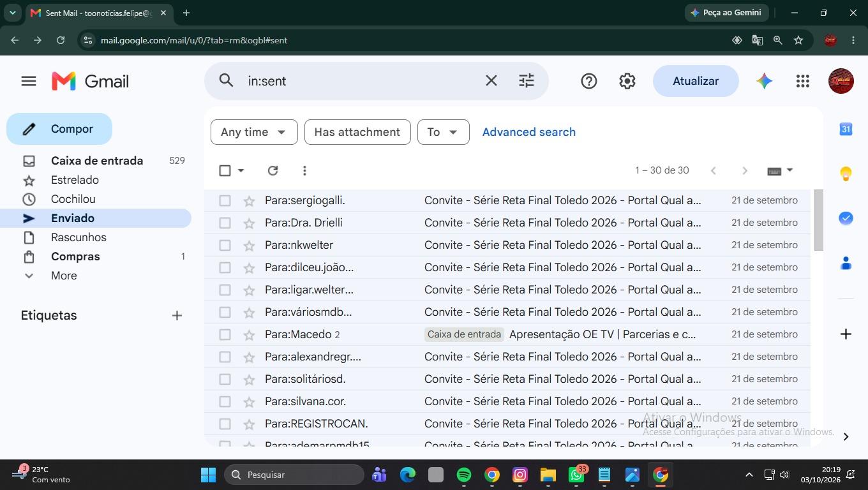Select the email to sergiogalli. checkbox
868x490 pixels.
pyautogui.click(x=225, y=200)
